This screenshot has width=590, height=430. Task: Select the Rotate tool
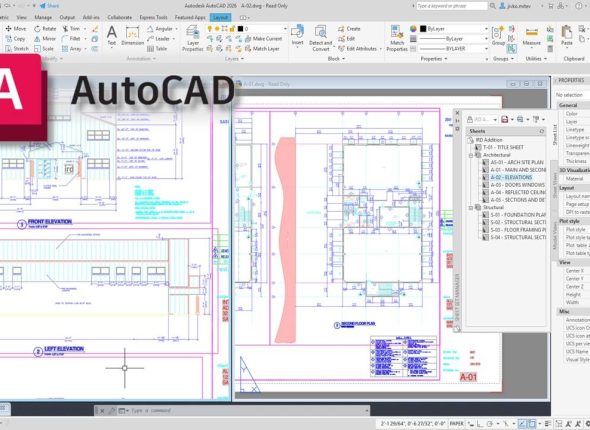tap(45, 29)
